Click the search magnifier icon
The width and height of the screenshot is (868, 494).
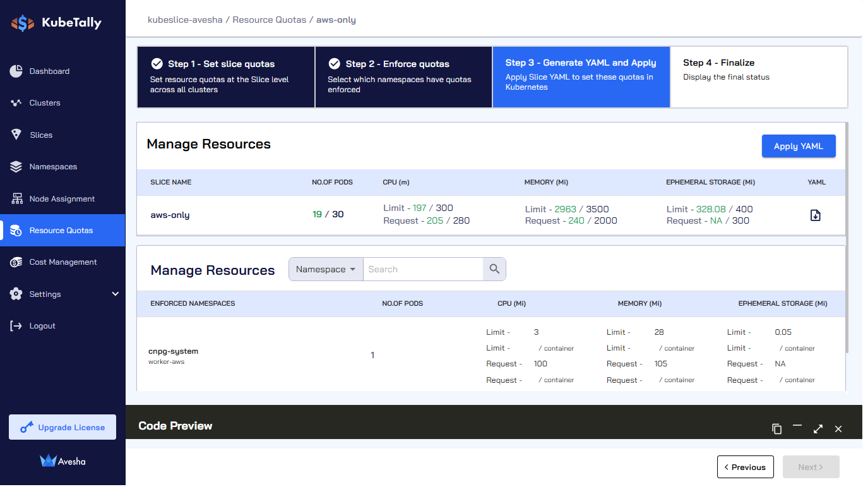coord(494,269)
